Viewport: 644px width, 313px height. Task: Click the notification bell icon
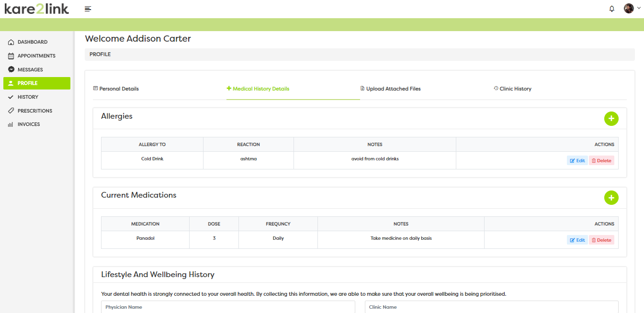tap(611, 9)
